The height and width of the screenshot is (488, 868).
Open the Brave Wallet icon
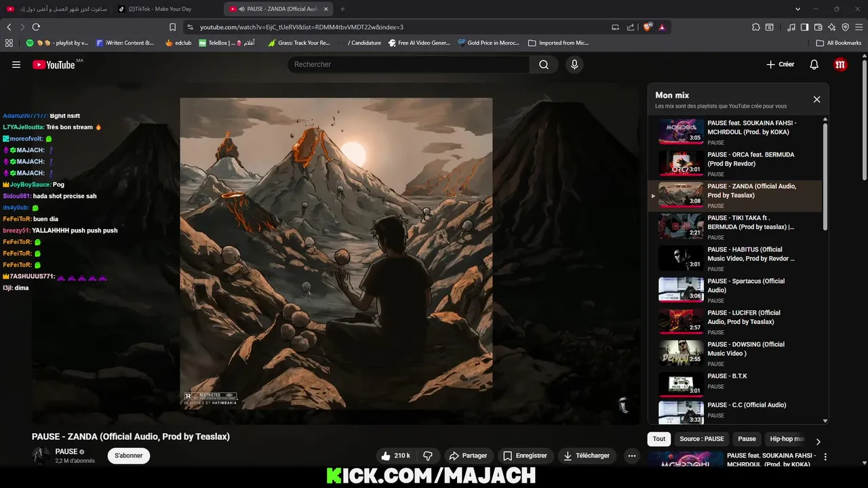pyautogui.click(x=818, y=27)
